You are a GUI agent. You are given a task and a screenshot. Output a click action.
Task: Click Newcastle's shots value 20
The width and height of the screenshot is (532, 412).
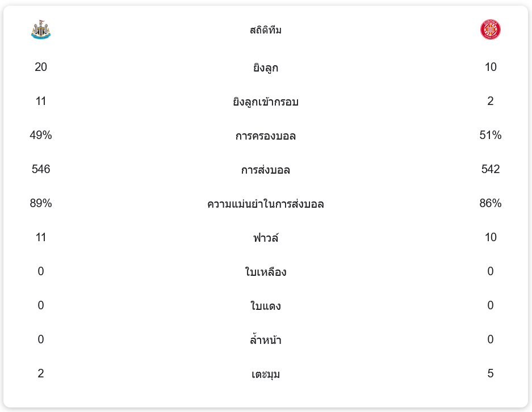(41, 67)
